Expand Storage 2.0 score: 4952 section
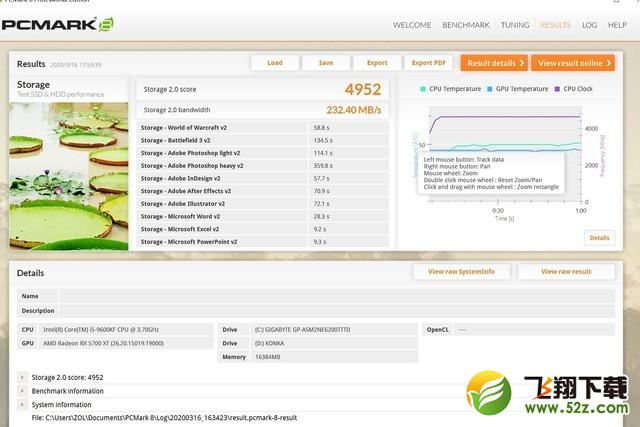 (x=22, y=378)
